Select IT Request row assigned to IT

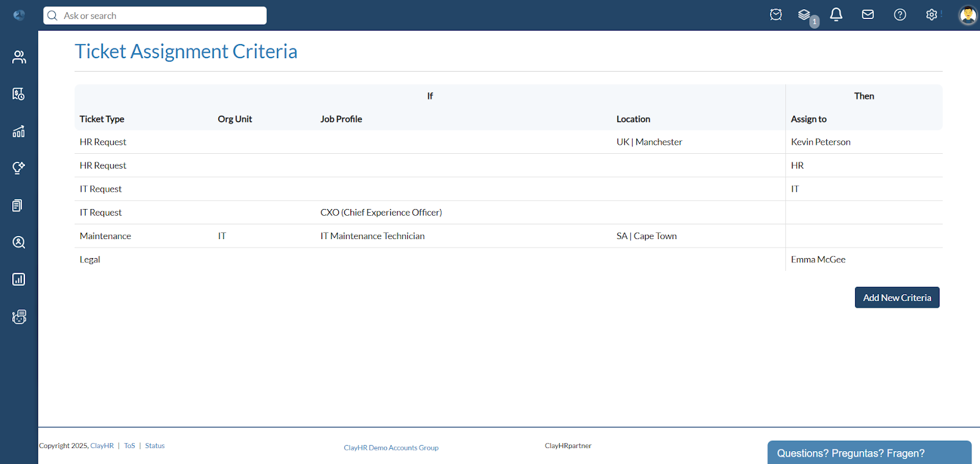[508, 189]
